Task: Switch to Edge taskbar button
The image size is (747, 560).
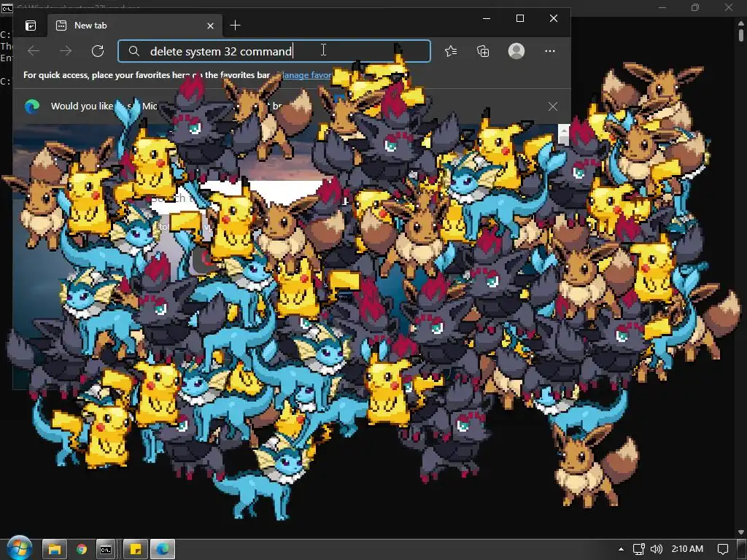Action: click(x=163, y=549)
